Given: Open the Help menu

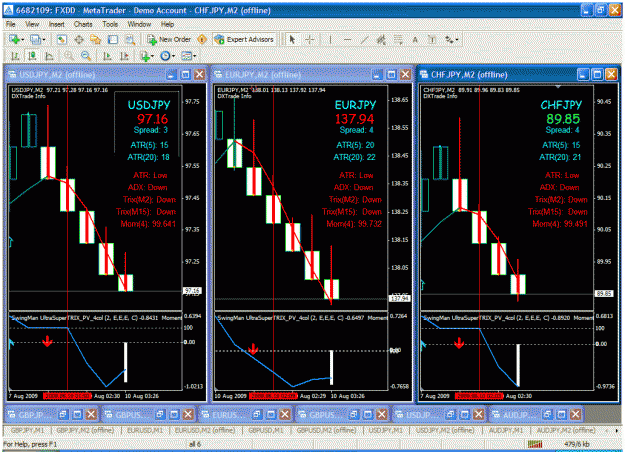Looking at the screenshot, I should (x=167, y=24).
